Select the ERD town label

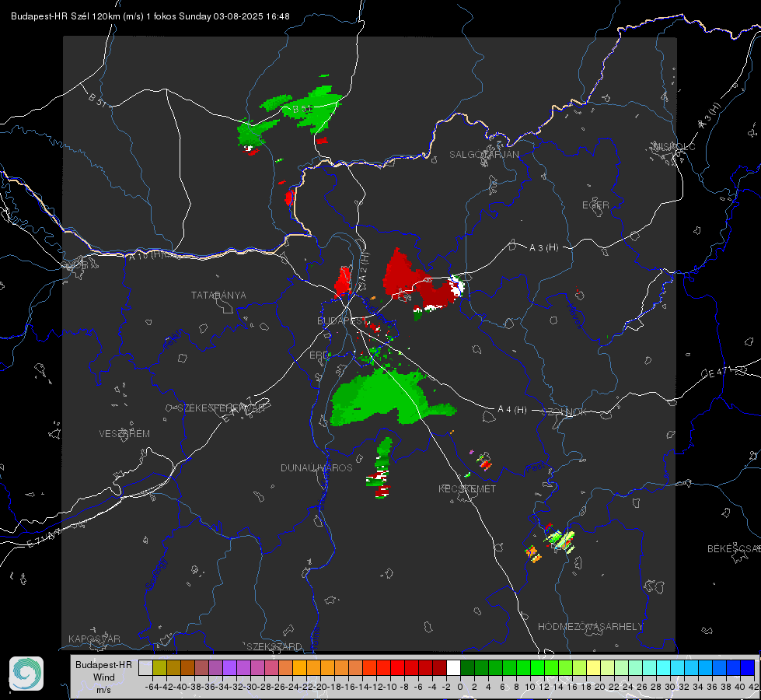(x=319, y=355)
